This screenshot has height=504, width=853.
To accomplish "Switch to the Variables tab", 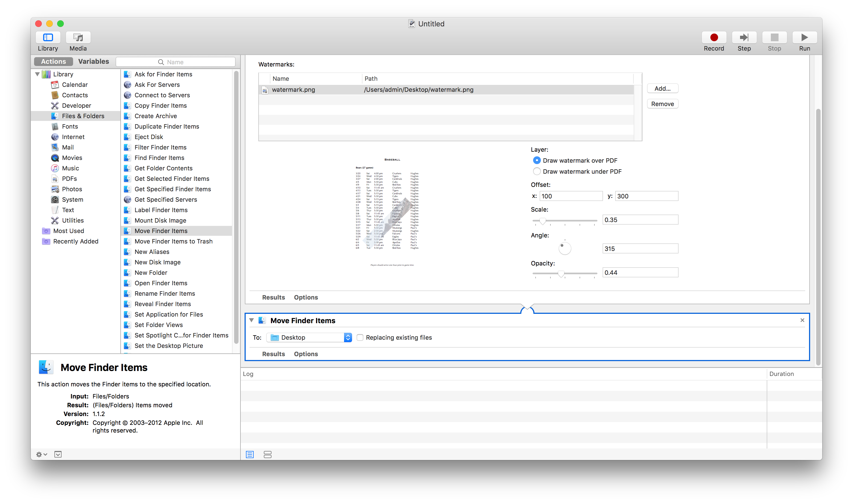I will pos(93,62).
